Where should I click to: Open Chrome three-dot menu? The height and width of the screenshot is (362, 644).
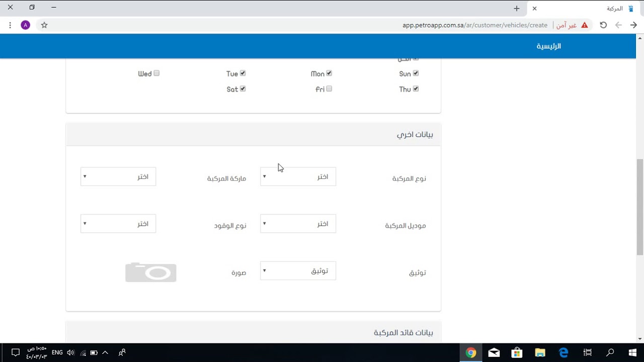(10, 25)
